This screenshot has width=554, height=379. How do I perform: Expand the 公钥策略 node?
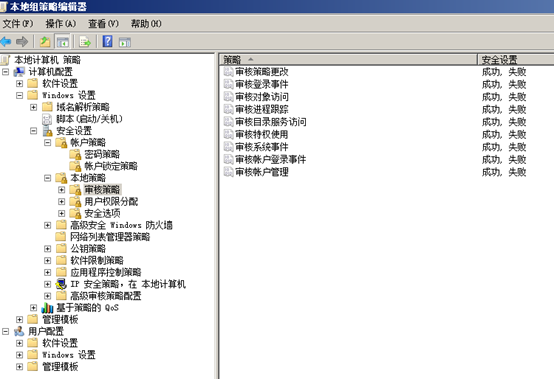[x=48, y=249]
